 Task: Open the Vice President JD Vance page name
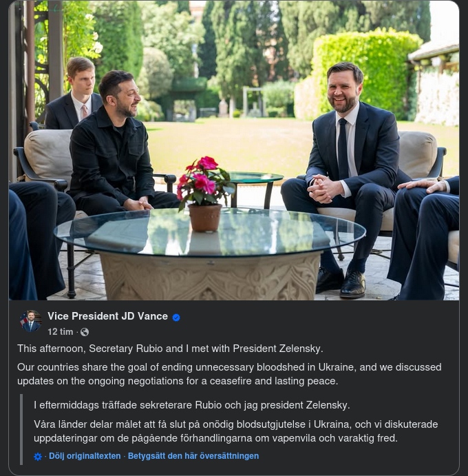click(x=107, y=316)
